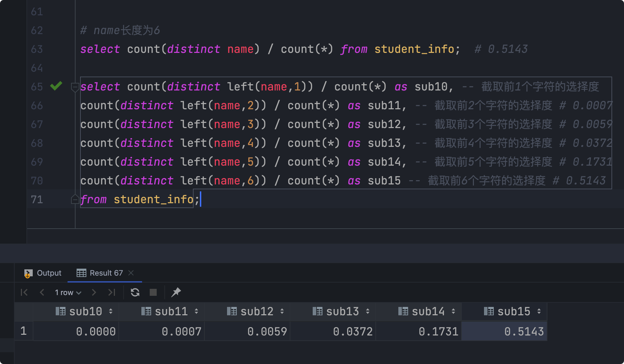Go to next page of results
Image resolution: width=624 pixels, height=364 pixels.
[x=94, y=292]
